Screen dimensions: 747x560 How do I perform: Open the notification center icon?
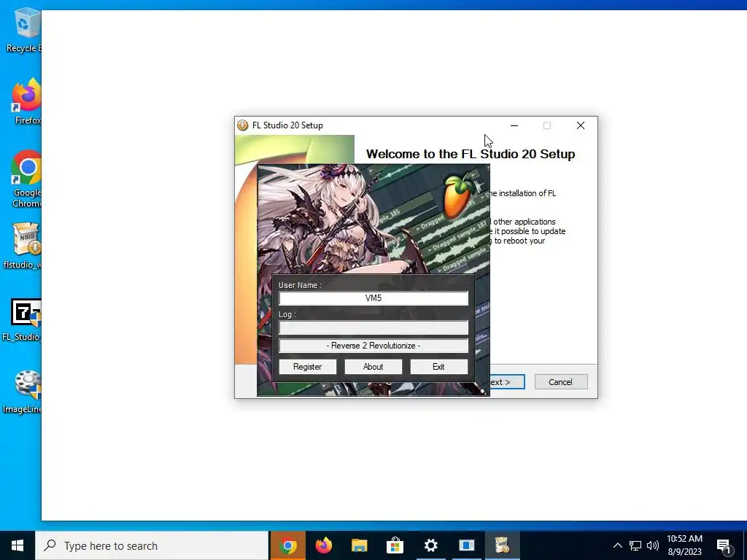724,545
